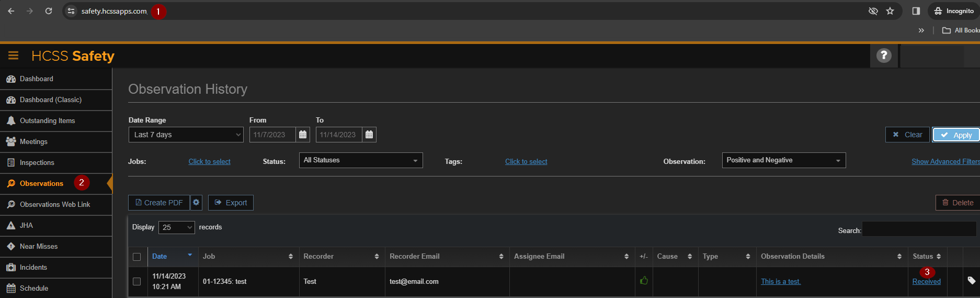Screen dimensions: 980x298
Task: Click into the Search input field
Action: click(919, 229)
